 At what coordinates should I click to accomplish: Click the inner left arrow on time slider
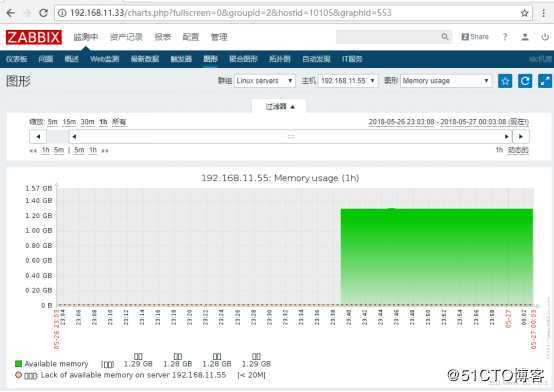point(74,136)
